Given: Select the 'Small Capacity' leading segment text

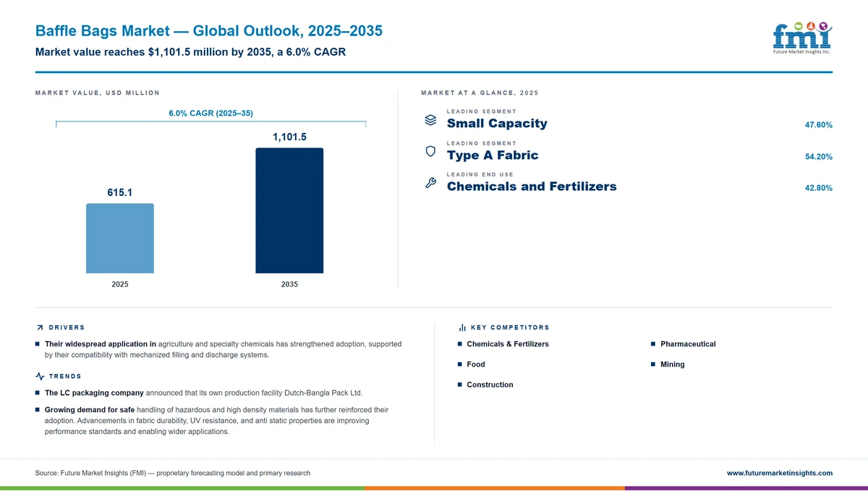Looking at the screenshot, I should coord(497,124).
